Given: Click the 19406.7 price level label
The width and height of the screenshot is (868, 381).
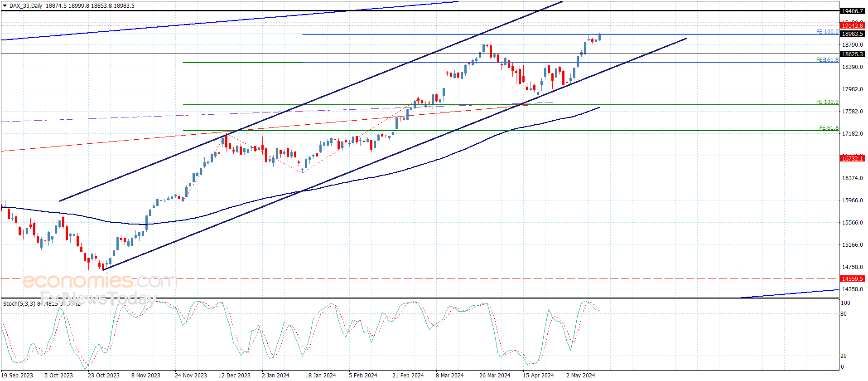Looking at the screenshot, I should pos(852,11).
